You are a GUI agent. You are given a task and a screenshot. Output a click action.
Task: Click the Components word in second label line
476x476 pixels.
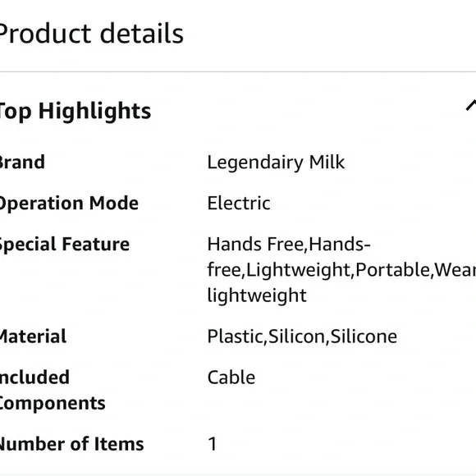pos(53,404)
